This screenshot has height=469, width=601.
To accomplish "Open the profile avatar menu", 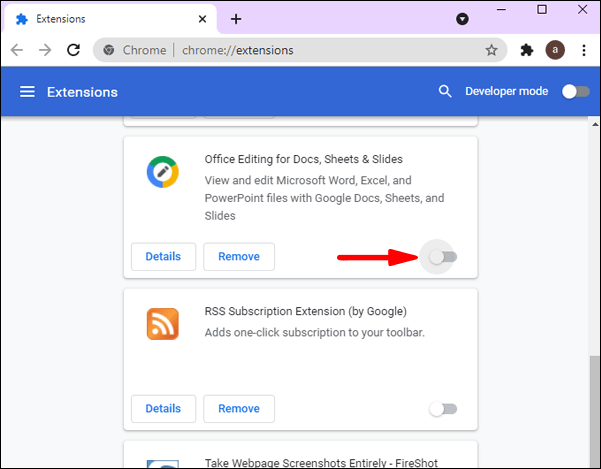I will [555, 50].
